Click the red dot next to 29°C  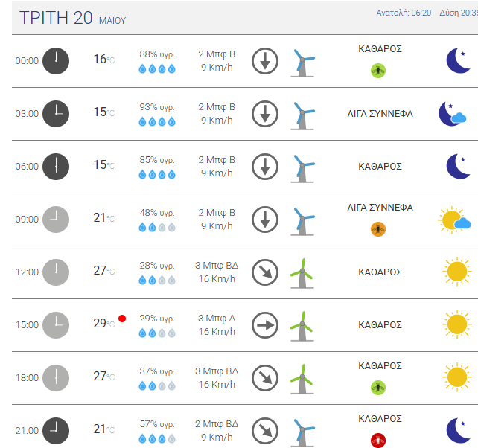point(122,319)
